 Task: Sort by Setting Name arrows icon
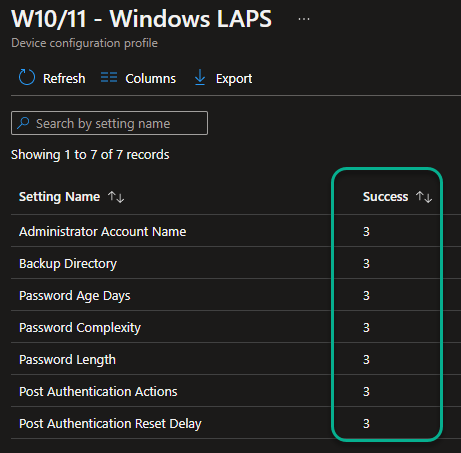point(116,197)
